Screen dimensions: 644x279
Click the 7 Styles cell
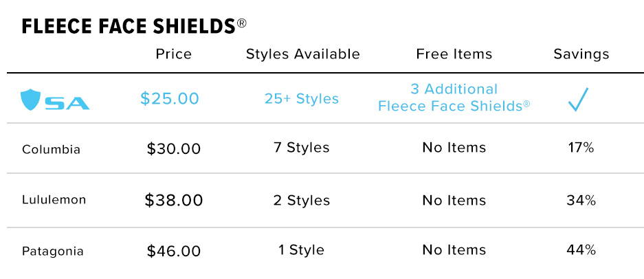[x=302, y=148]
